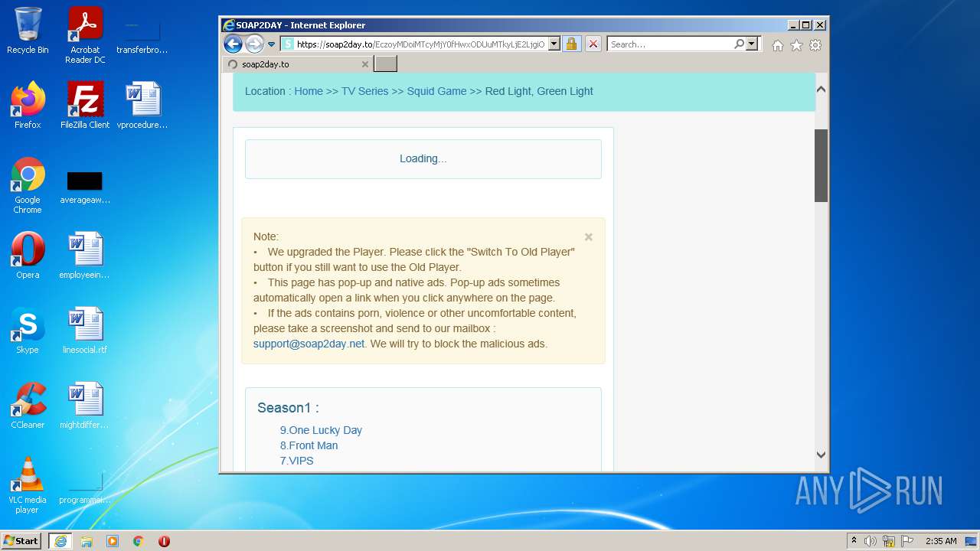Screen dimensions: 980x551
Task: Click the Internet Explorer Forward arrow
Action: coord(254,44)
